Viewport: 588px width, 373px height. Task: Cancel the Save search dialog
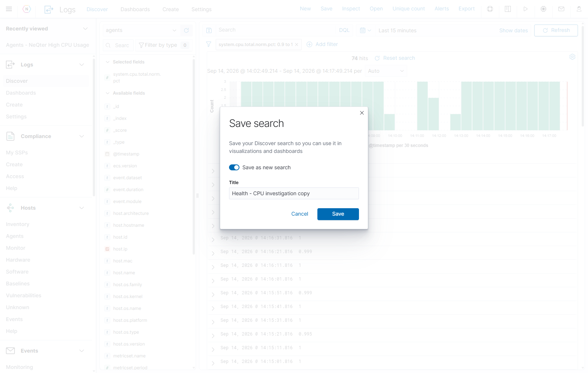300,214
